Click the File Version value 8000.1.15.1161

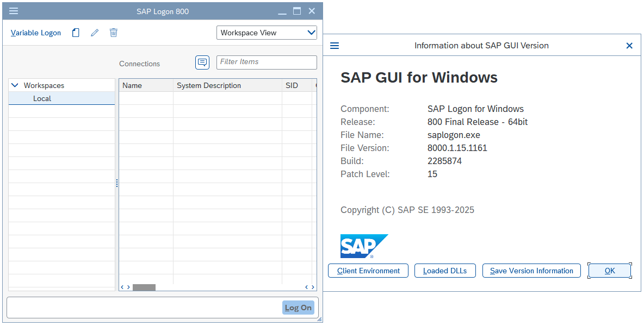point(457,148)
